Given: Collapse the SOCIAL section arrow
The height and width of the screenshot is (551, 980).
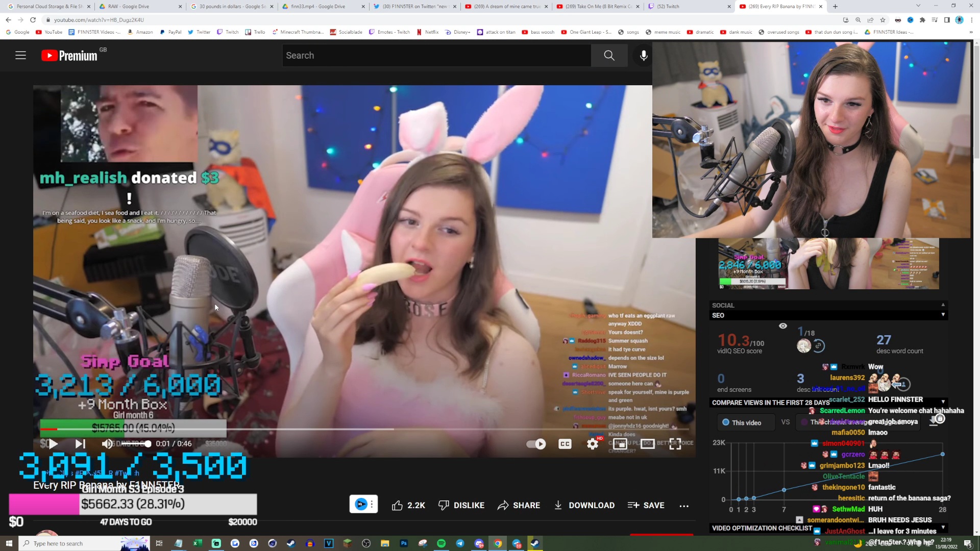Looking at the screenshot, I should [943, 305].
